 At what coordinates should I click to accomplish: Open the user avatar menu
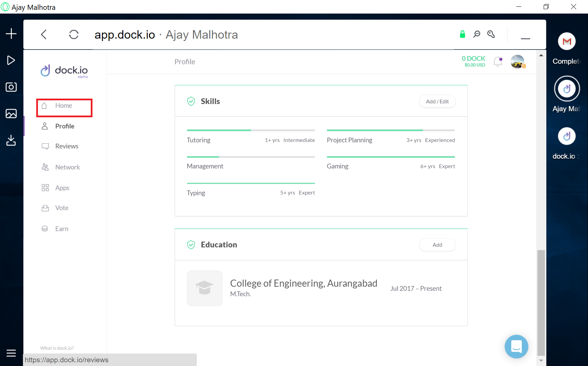coord(517,62)
